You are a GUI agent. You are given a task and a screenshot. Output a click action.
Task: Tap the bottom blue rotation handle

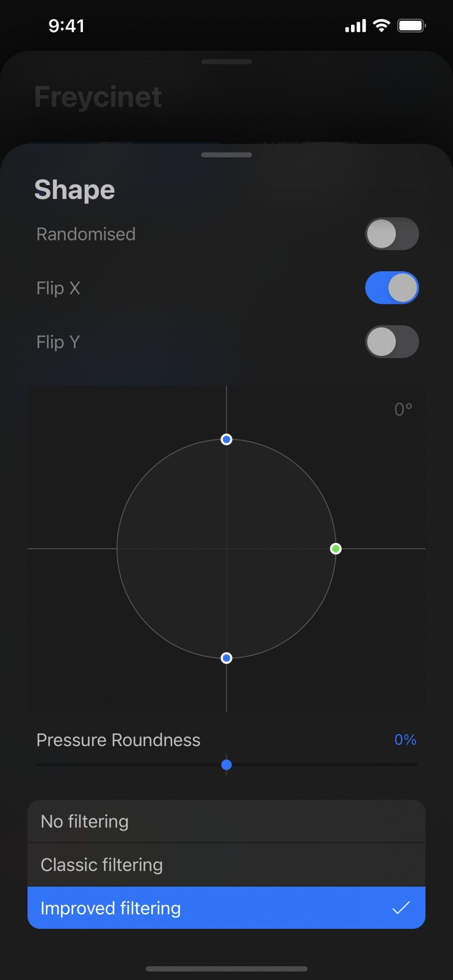[x=226, y=658]
